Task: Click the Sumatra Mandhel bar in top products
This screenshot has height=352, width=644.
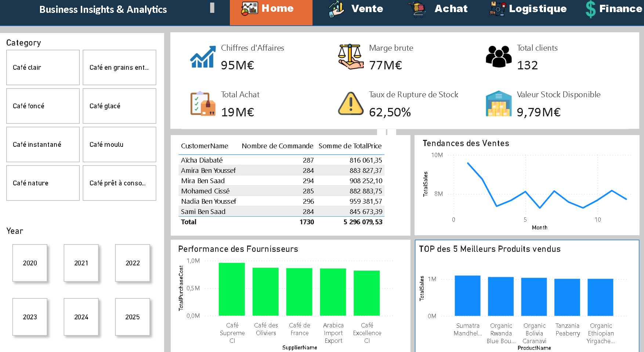Action: pos(467,295)
